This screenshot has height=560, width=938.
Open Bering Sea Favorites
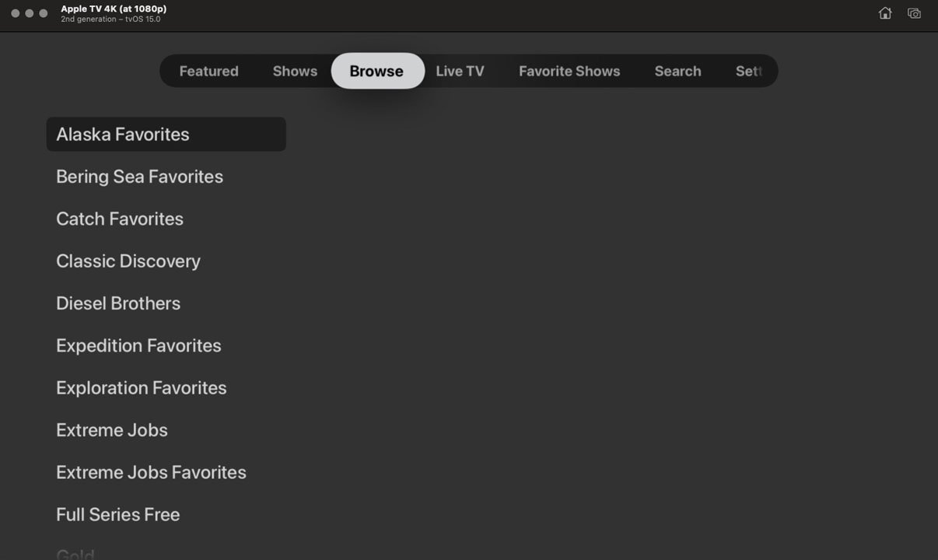(139, 177)
